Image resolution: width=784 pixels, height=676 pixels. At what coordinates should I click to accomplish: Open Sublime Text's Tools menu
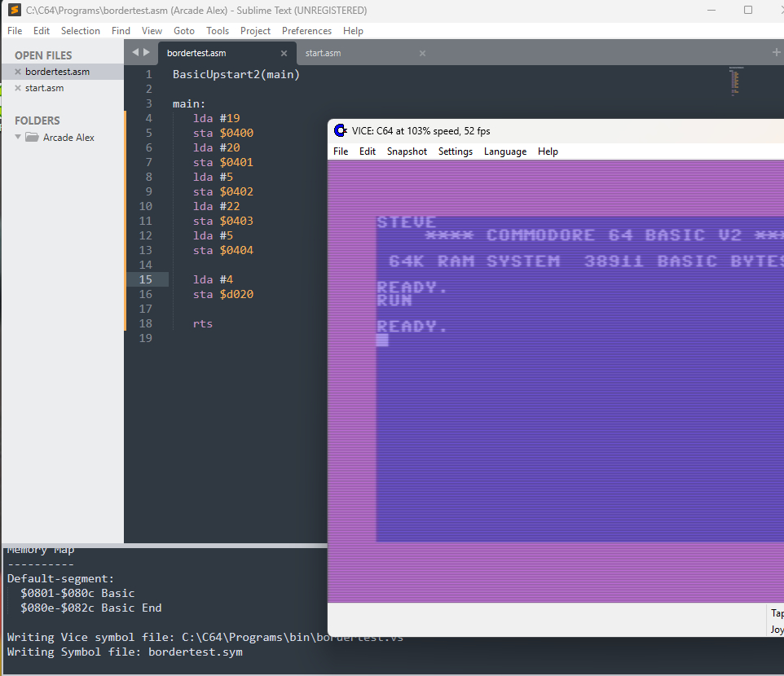218,31
